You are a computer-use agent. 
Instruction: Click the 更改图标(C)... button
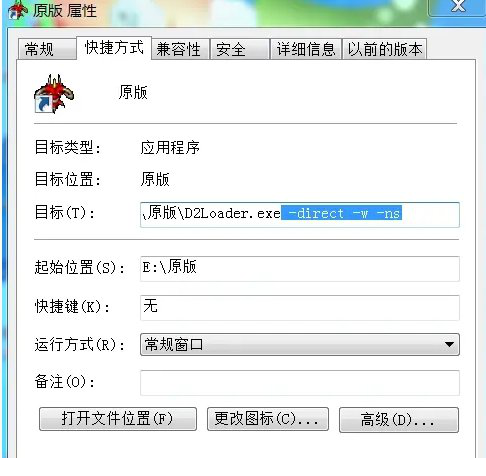click(268, 419)
